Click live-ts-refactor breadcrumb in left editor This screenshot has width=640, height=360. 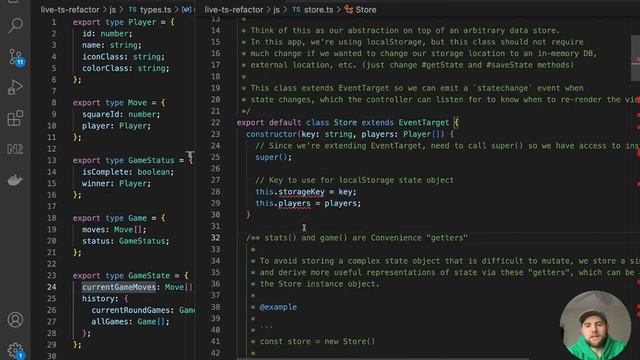pos(70,10)
